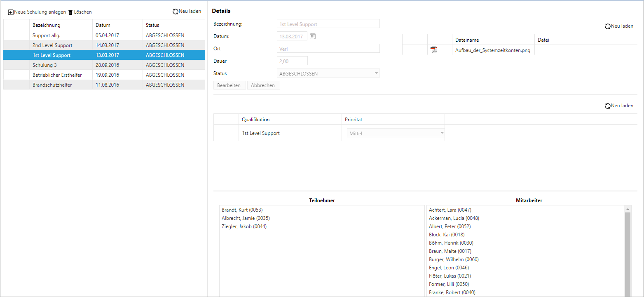Click the date 11.08.2016 cell
Viewport: 644px width, 297px height.
(x=117, y=85)
